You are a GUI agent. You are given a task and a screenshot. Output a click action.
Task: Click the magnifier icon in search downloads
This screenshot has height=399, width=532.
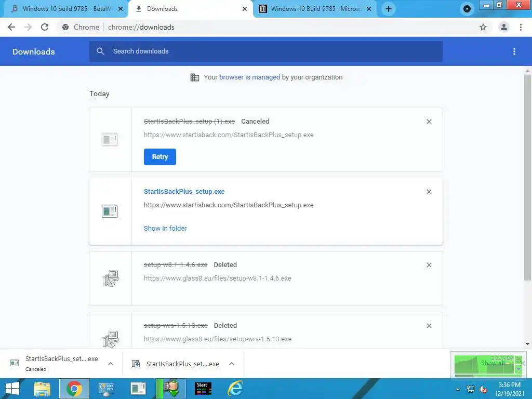[100, 51]
